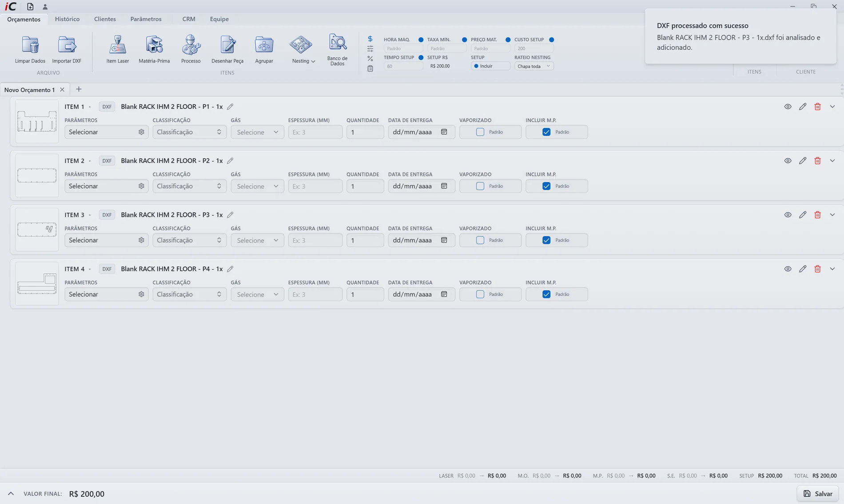The width and height of the screenshot is (844, 504).
Task: Open the user profile icon in title bar
Action: [45, 7]
